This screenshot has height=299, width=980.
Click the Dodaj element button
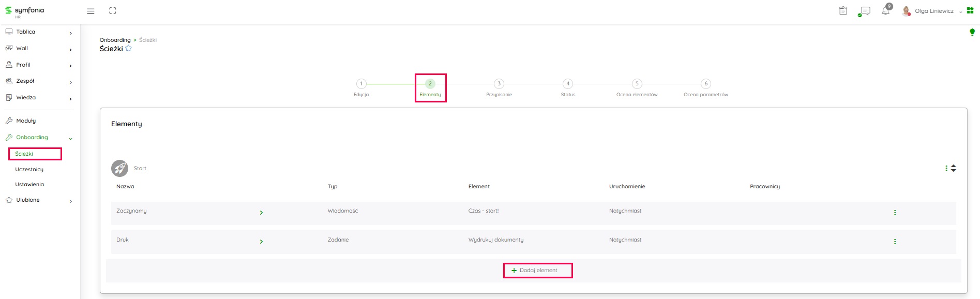click(x=538, y=271)
